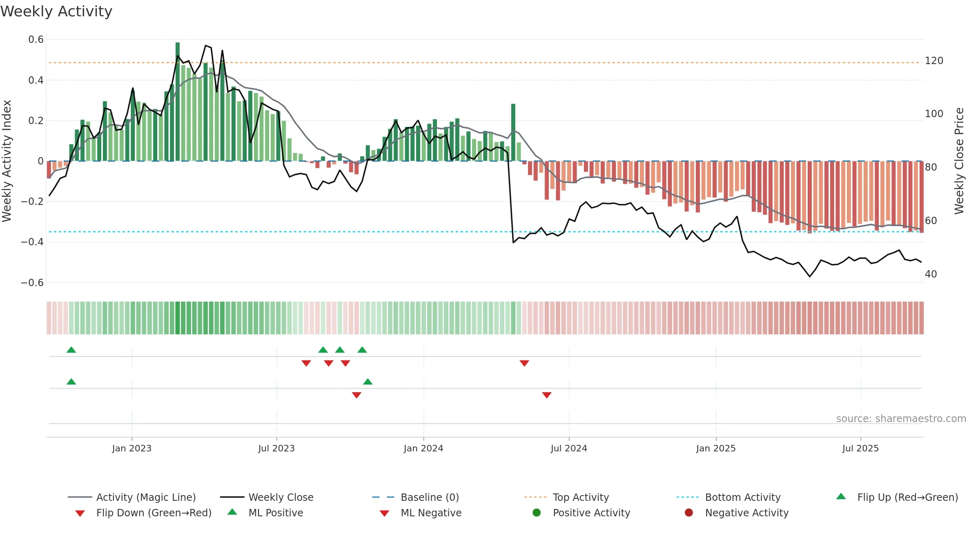Toggle the Top Activity legend entry

567,497
